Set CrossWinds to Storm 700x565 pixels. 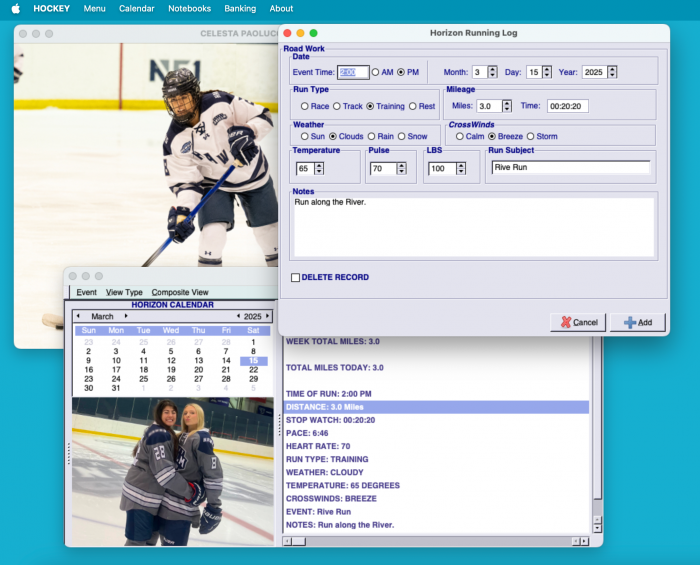529,136
